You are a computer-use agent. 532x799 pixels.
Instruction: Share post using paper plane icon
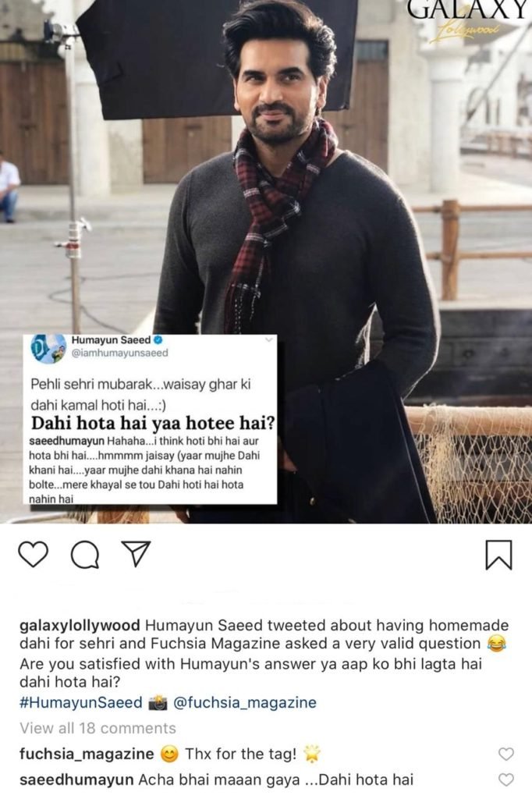point(136,553)
